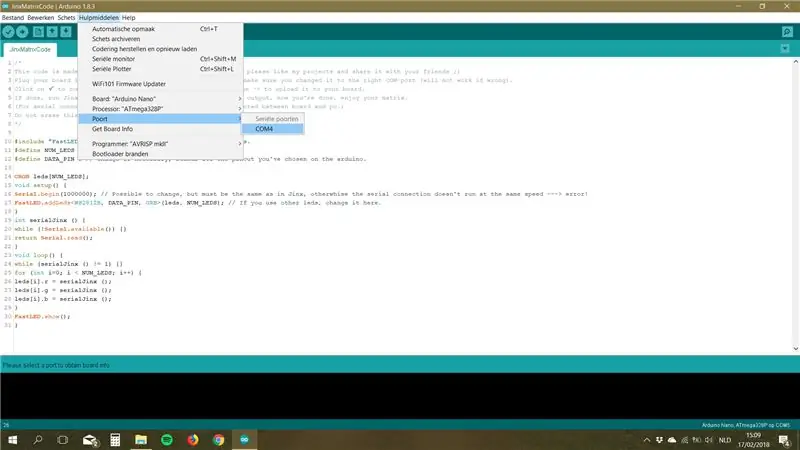Expand the Board: Arduino Nano submenu

pos(160,98)
